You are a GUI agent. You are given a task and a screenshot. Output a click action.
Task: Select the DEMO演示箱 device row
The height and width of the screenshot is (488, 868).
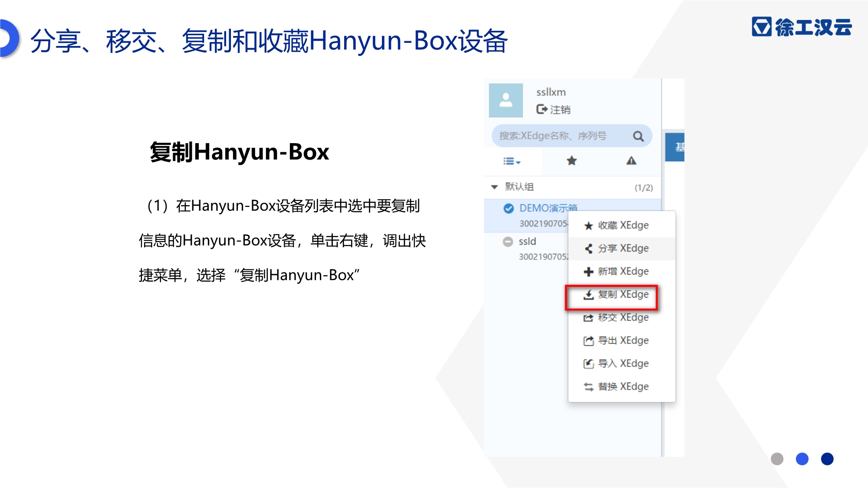tap(572, 216)
